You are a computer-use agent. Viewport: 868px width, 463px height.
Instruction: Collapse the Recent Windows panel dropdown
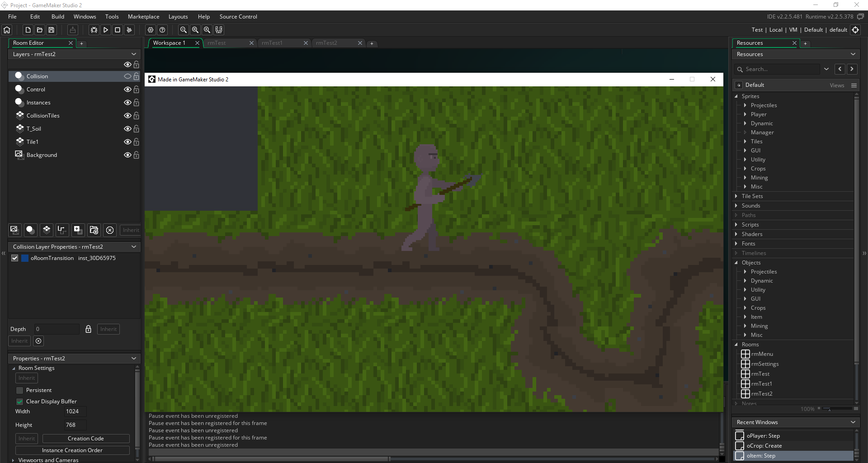[x=853, y=422]
